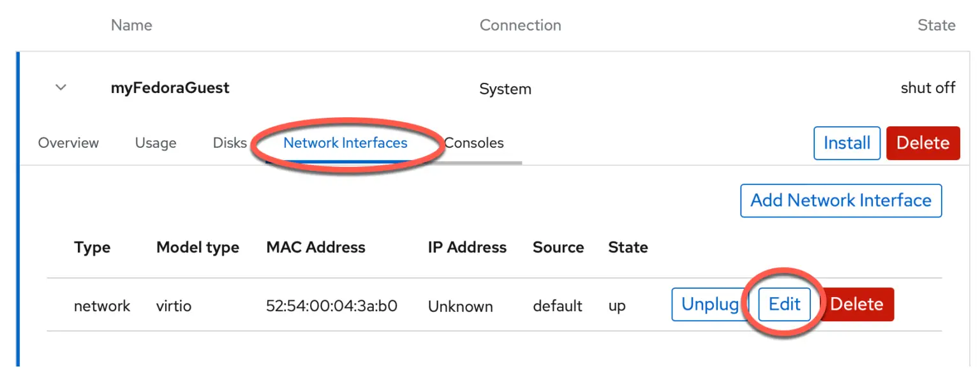Click the myFedoraGuest VM name
980x371 pixels.
tap(170, 88)
